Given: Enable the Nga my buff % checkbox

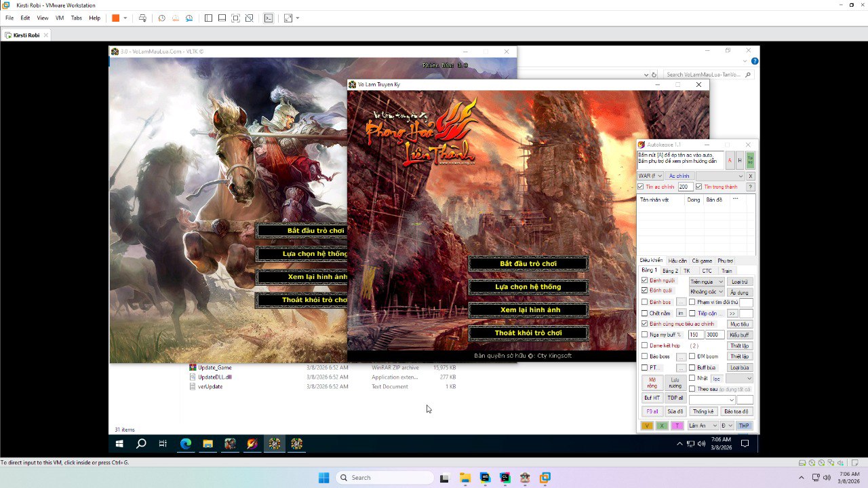Looking at the screenshot, I should coord(645,335).
